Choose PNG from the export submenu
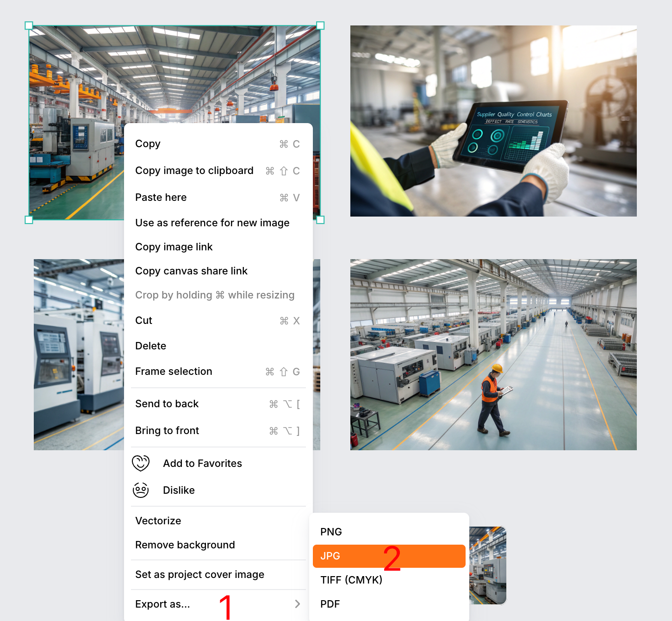672x621 pixels. click(331, 532)
